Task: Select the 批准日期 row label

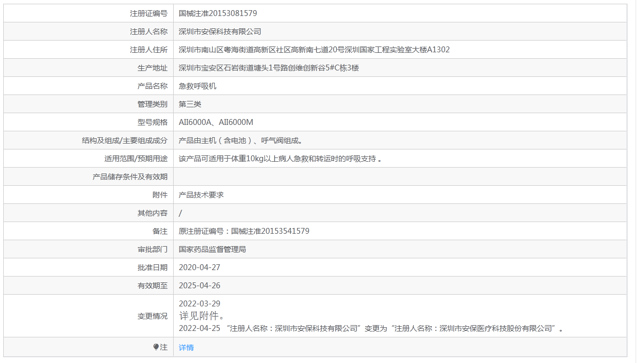Action: tap(152, 267)
